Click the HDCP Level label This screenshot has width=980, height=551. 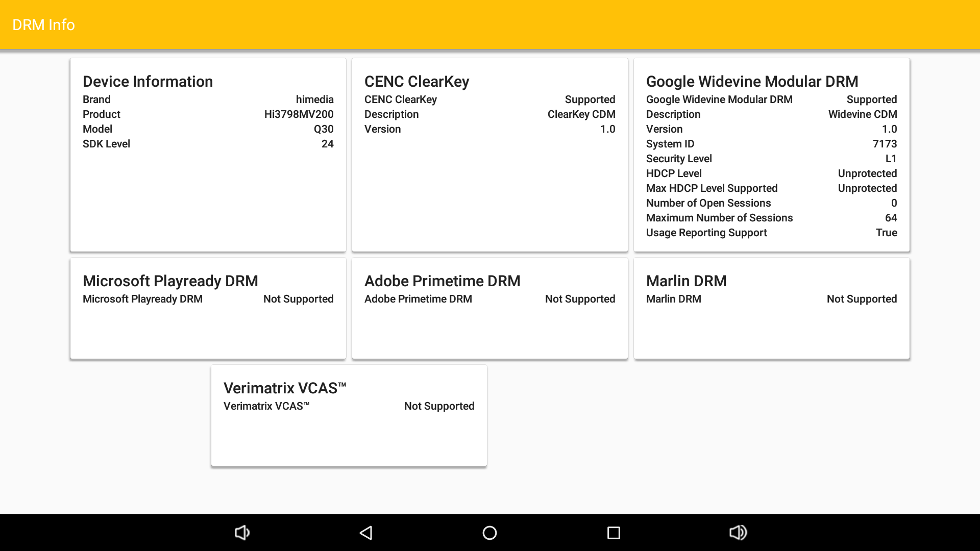(674, 173)
